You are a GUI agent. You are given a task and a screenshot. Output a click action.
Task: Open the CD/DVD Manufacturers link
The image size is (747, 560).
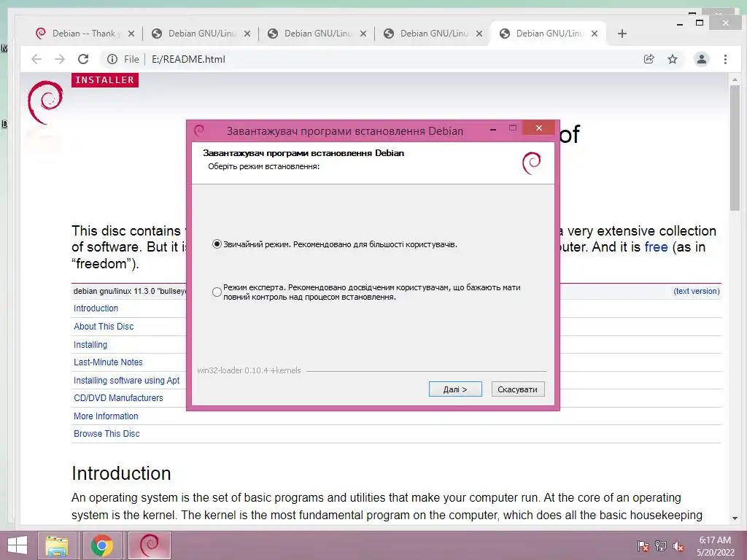(118, 397)
